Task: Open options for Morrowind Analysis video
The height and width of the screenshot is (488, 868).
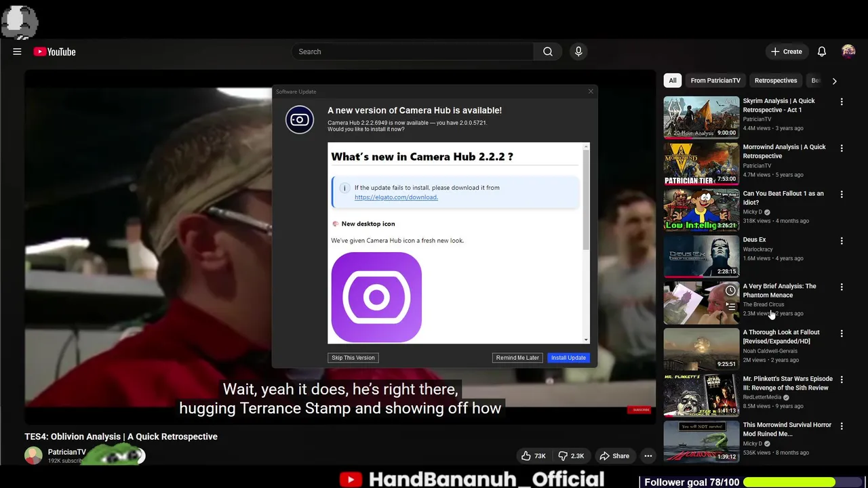Action: pyautogui.click(x=842, y=148)
